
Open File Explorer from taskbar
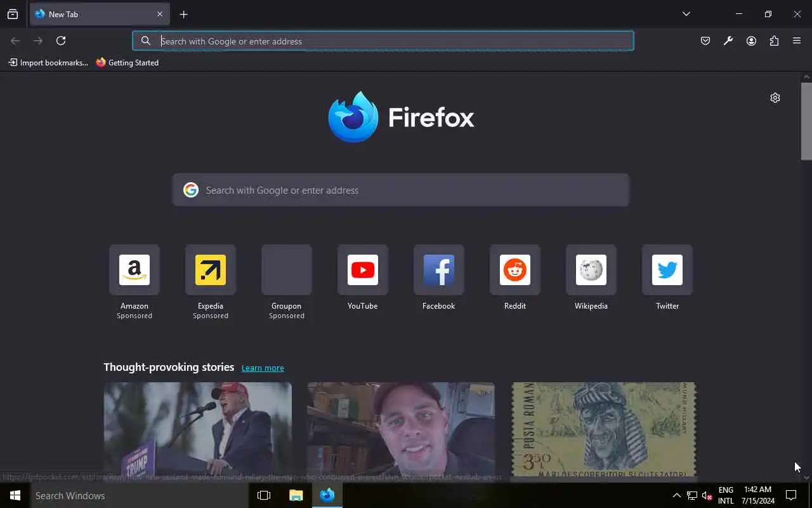coord(296,495)
